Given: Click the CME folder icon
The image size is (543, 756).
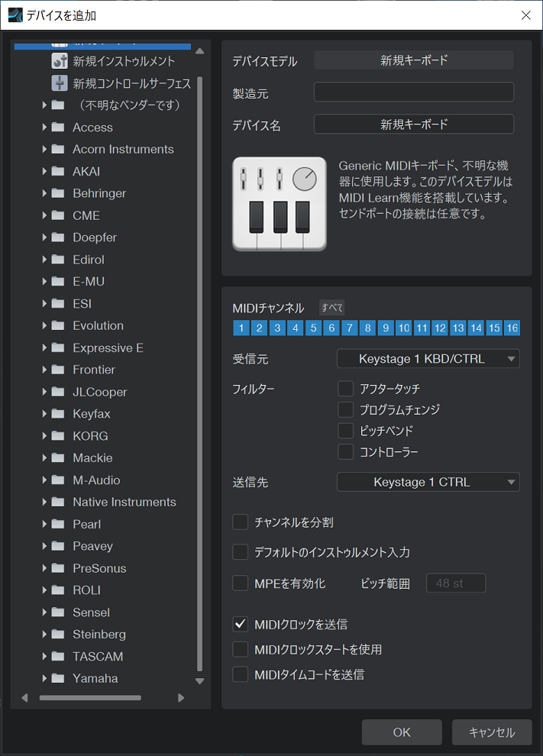Looking at the screenshot, I should coord(58,215).
